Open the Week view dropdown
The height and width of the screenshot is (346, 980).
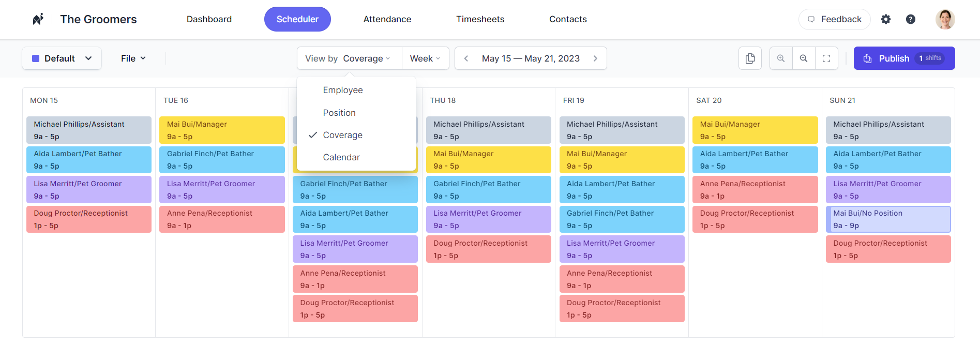(425, 58)
